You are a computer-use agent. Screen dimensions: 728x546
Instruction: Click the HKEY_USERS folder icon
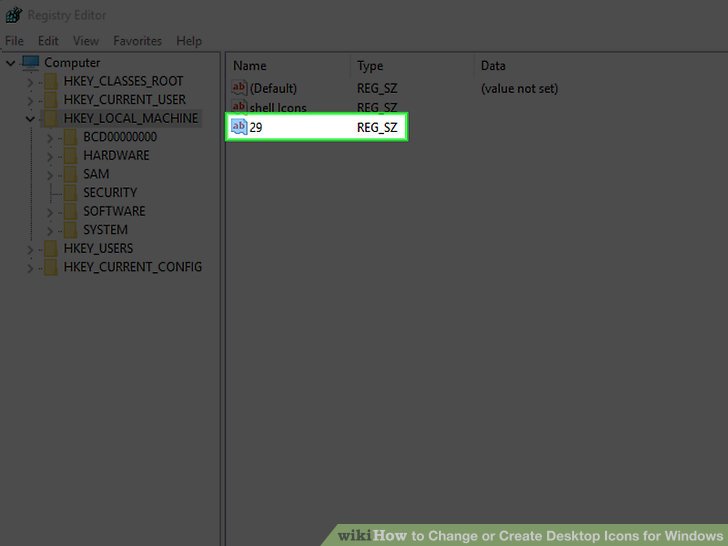click(x=51, y=248)
